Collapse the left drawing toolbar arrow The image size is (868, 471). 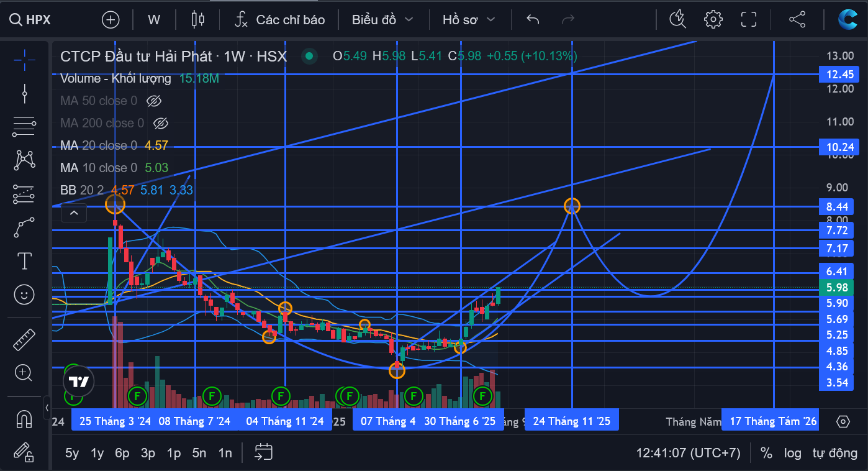tap(47, 409)
